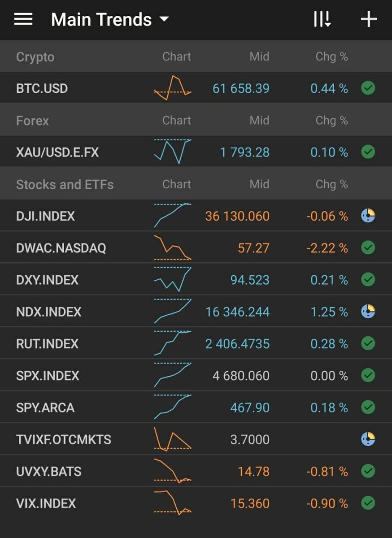Click green check status icon for VIX.INDEX

pyautogui.click(x=368, y=503)
